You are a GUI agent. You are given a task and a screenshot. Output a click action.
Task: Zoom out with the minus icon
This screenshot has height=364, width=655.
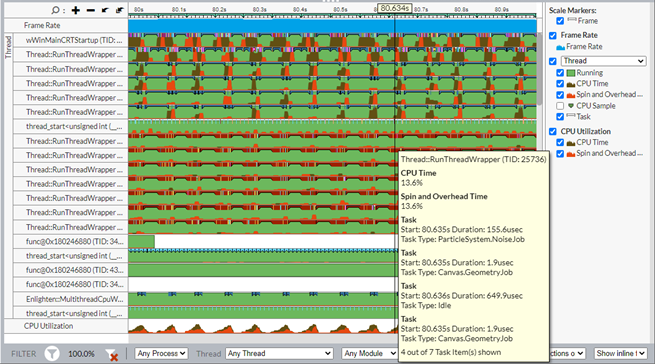tap(91, 10)
